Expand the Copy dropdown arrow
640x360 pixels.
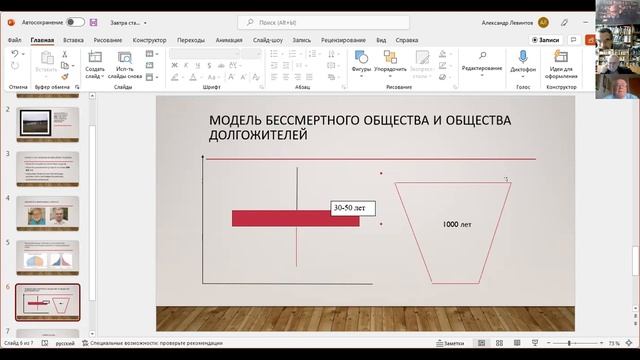tap(73, 66)
